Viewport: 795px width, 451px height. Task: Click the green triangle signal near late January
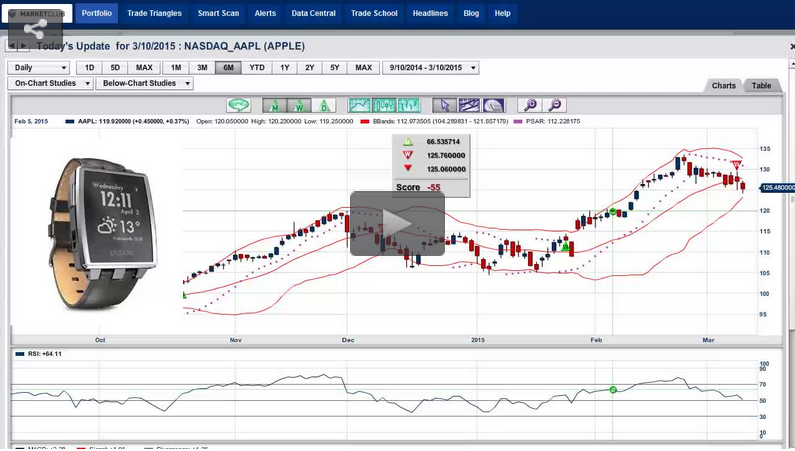(x=565, y=246)
